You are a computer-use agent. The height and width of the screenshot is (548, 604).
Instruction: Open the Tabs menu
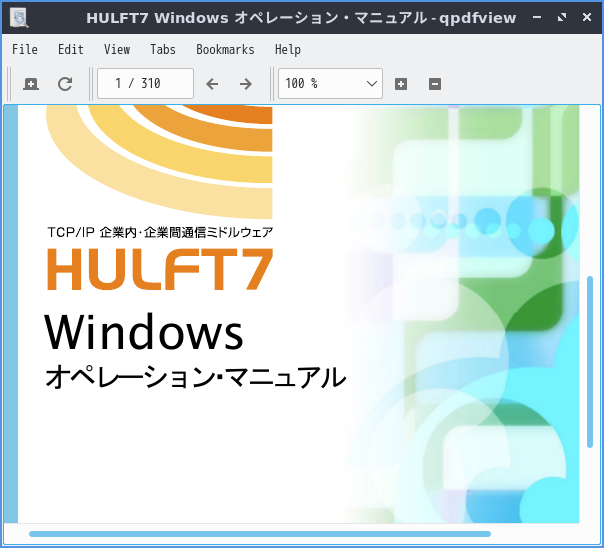pos(163,50)
